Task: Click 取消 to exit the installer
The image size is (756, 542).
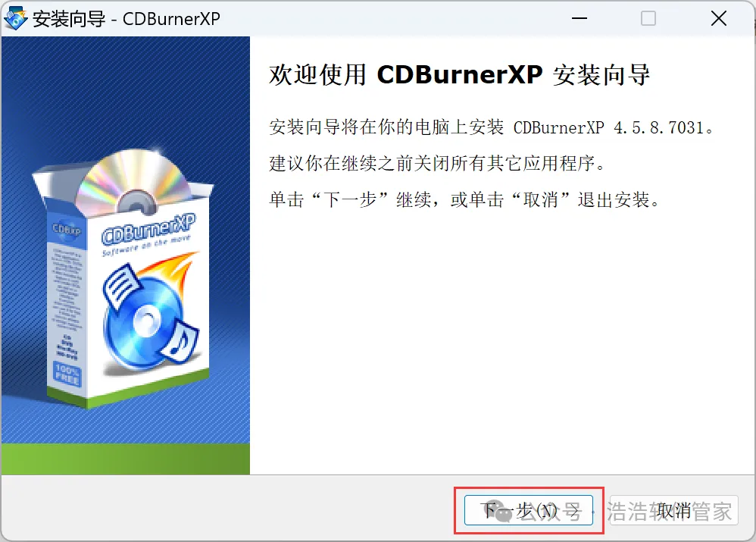Action: click(x=674, y=510)
